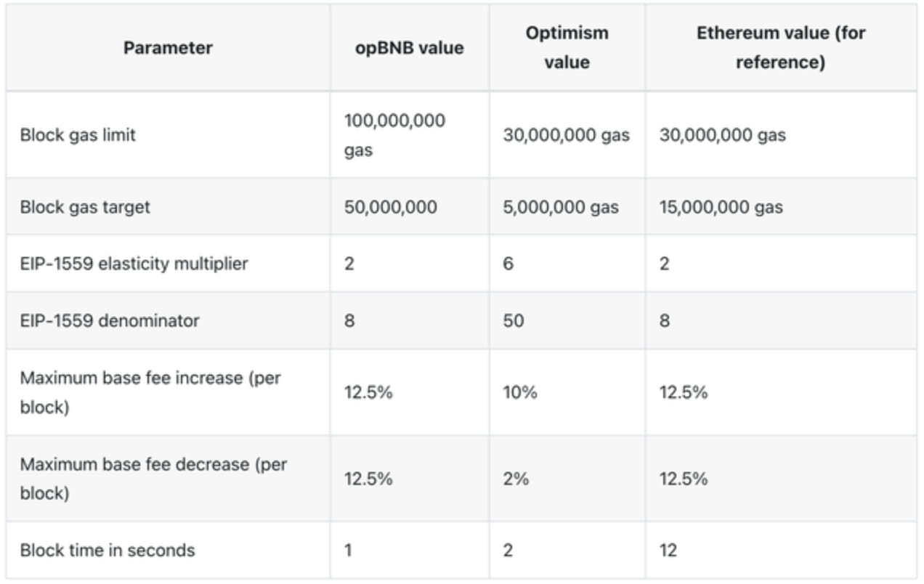Select the Block gas limit row label
The height and width of the screenshot is (584, 924).
tap(78, 135)
